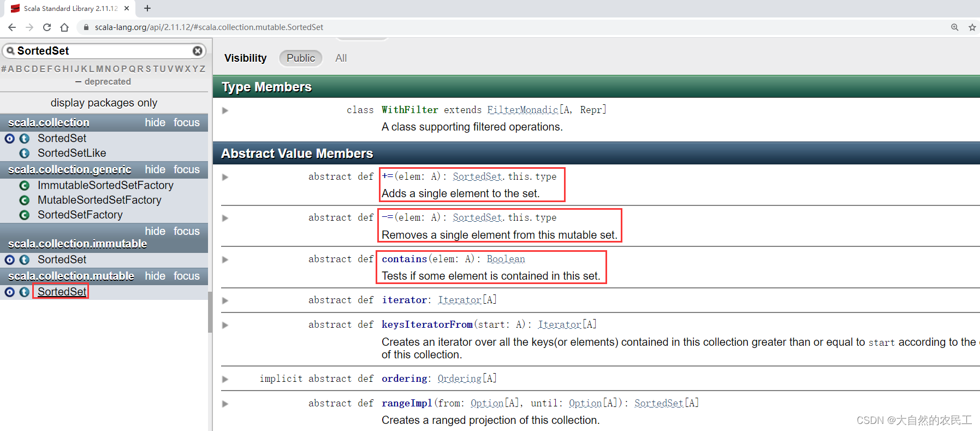Open the class icon beside MutableSortedSetFactory
The image size is (980, 431).
pyautogui.click(x=25, y=200)
